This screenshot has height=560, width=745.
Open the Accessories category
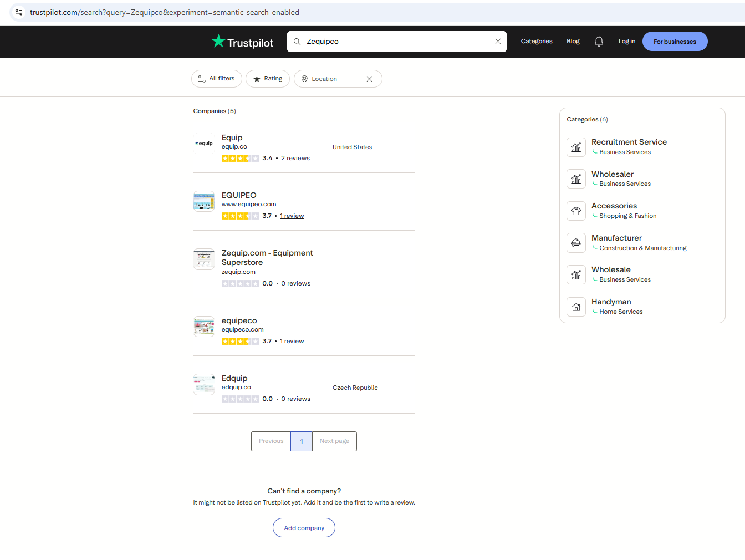click(x=614, y=206)
